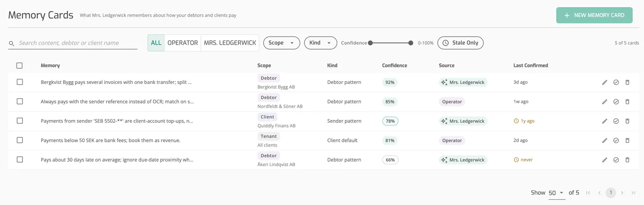Viewport: 644px width, 205px height.
Task: Sort by the Last Confirmed column header
Action: pyautogui.click(x=530, y=65)
